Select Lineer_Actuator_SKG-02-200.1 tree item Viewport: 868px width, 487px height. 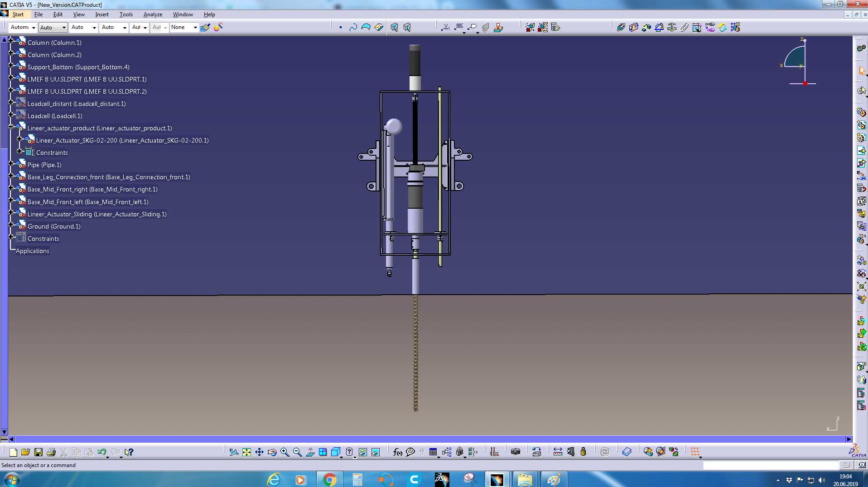tap(122, 140)
